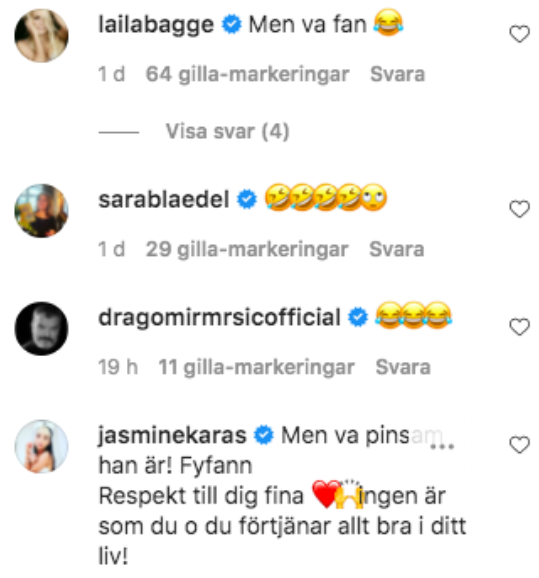Visit the dragomirmrsicofficial username link
This screenshot has height=578, width=539.
[x=219, y=317]
